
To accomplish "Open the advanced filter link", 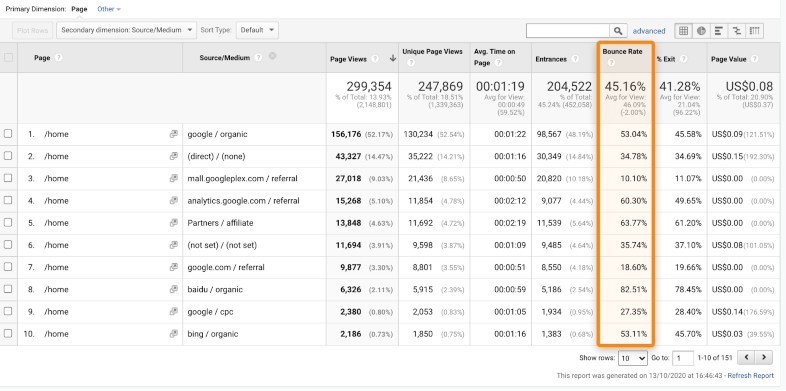I will tap(649, 31).
